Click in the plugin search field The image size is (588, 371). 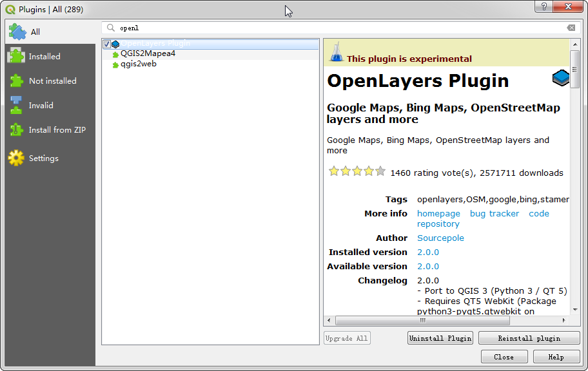pos(340,28)
